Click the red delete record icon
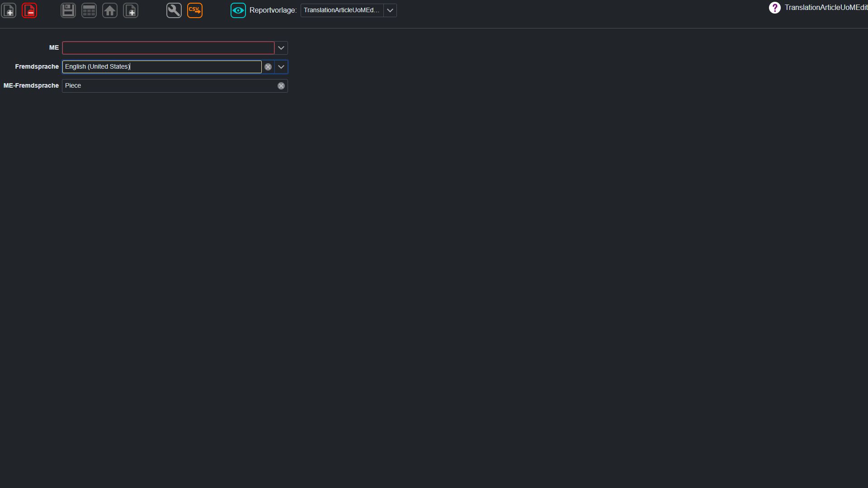 (x=29, y=10)
